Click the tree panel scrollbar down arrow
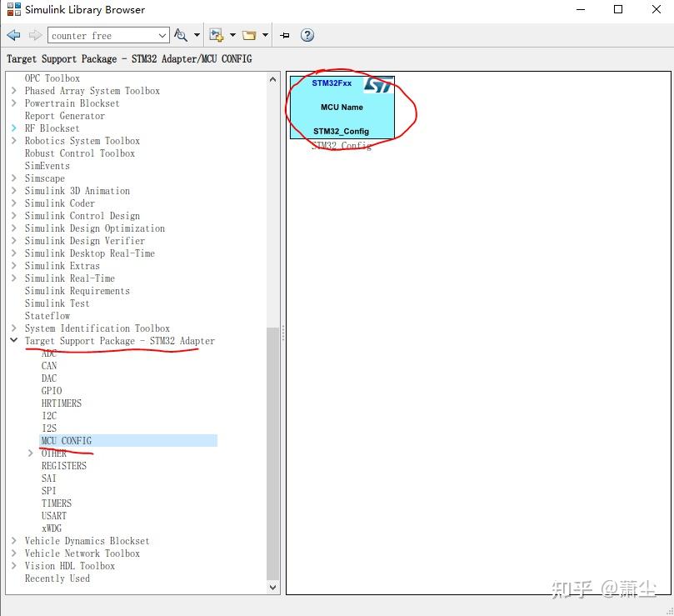The image size is (674, 616). pyautogui.click(x=272, y=586)
